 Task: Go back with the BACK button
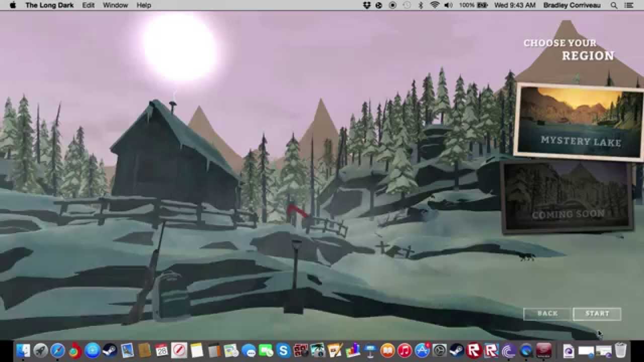click(547, 314)
